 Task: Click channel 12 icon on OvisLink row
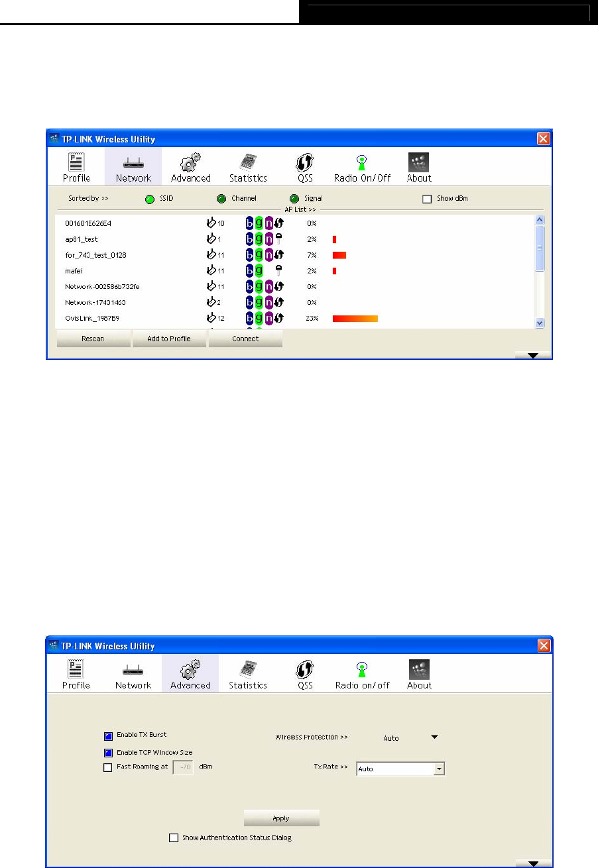click(212, 319)
